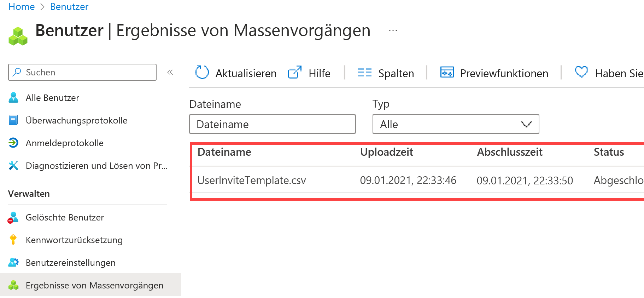Sort by Uploadzeit column header
644x298 pixels.
(387, 152)
